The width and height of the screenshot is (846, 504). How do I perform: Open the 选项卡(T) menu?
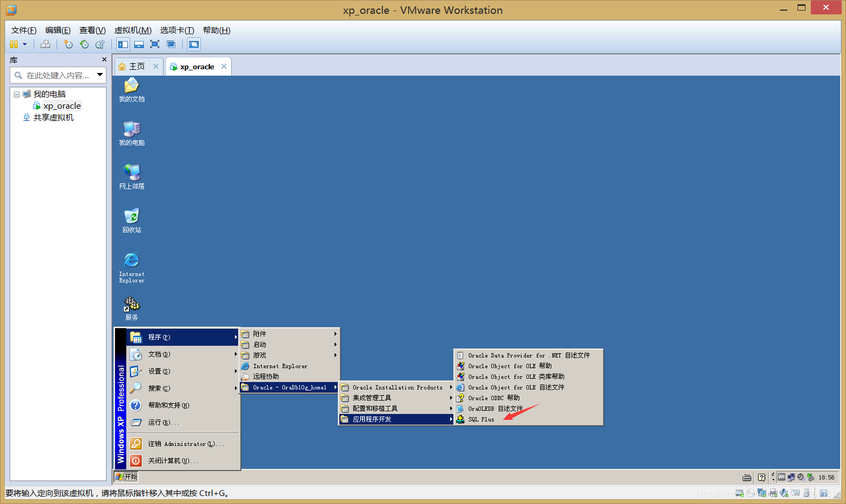pyautogui.click(x=177, y=30)
